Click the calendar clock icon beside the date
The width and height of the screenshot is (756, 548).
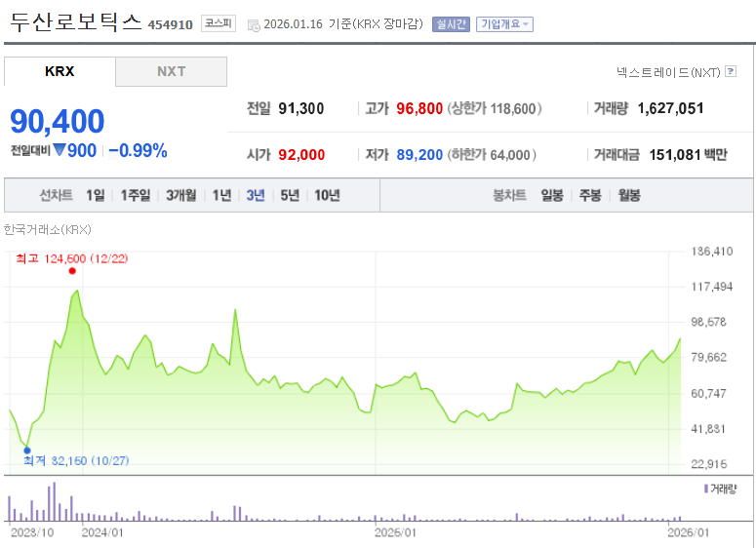click(253, 25)
